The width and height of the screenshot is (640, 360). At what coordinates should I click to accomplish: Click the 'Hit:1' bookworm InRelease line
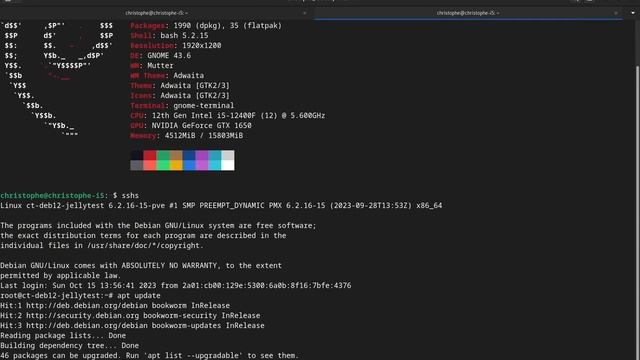(115, 306)
